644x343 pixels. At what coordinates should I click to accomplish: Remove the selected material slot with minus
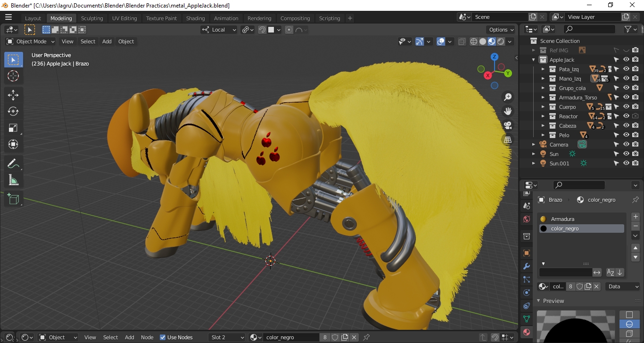point(636,226)
